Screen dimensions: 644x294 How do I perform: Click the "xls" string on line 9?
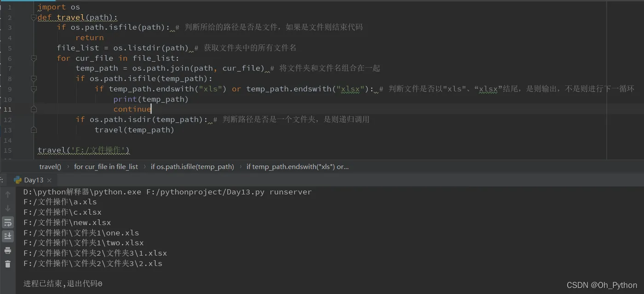tap(210, 89)
